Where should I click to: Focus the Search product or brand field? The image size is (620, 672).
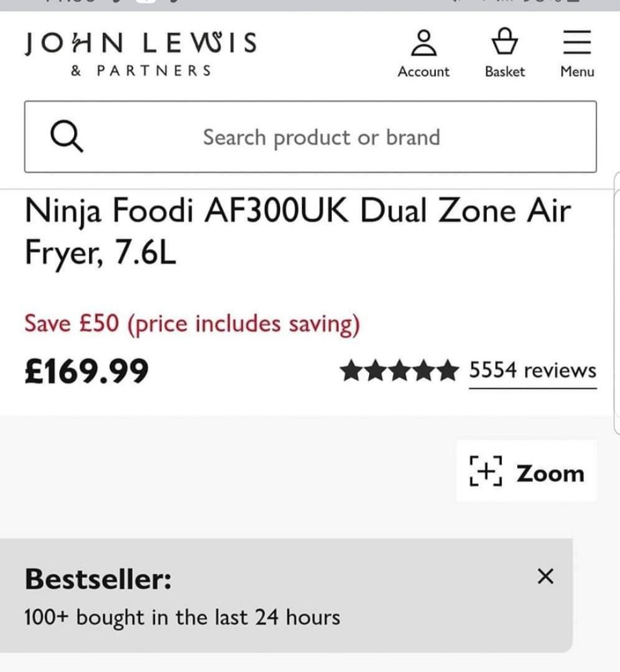(321, 137)
